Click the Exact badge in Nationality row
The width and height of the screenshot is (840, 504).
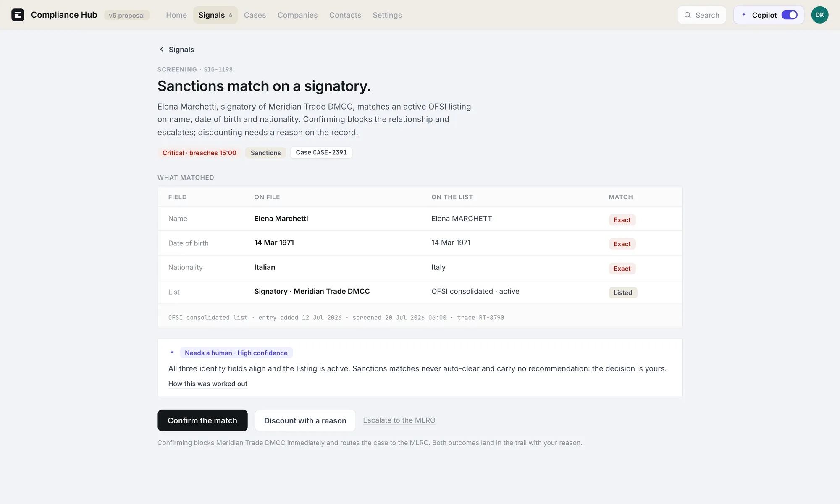coord(622,269)
